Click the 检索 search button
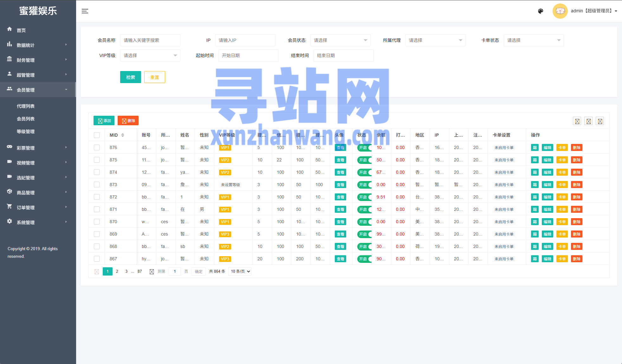 [130, 77]
